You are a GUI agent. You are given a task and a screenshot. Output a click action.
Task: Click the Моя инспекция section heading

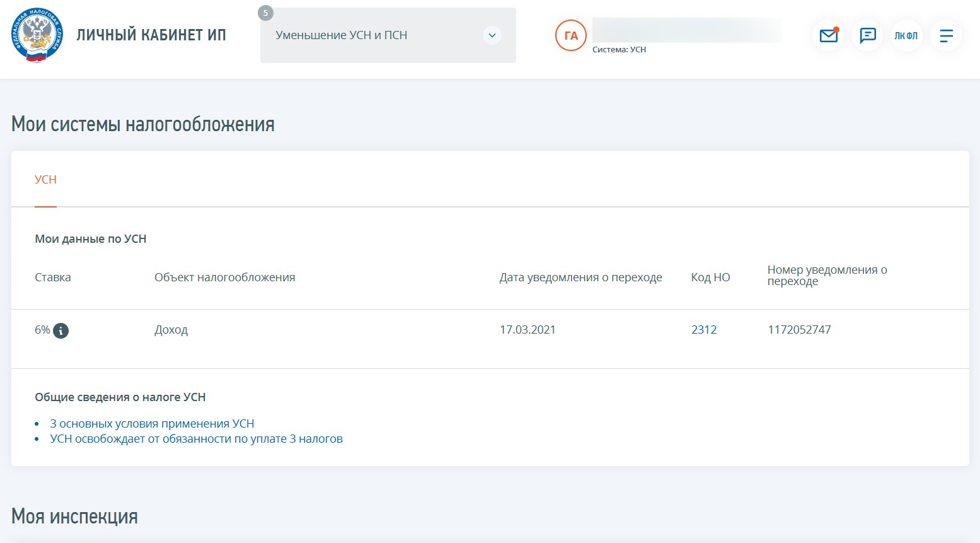click(x=74, y=517)
